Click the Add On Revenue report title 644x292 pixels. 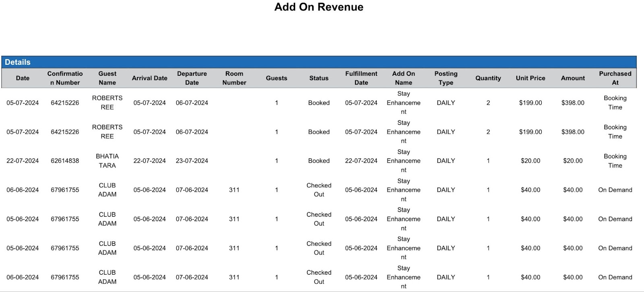point(319,7)
